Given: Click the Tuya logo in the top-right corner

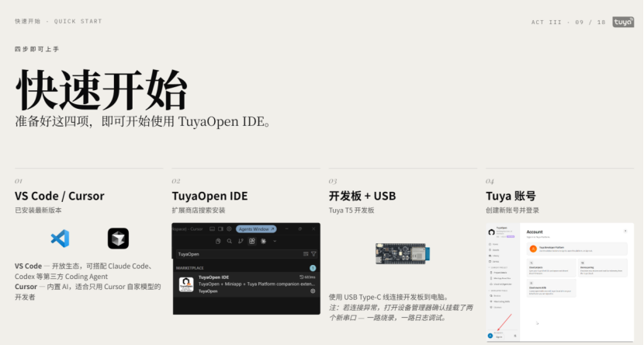Looking at the screenshot, I should click(623, 22).
